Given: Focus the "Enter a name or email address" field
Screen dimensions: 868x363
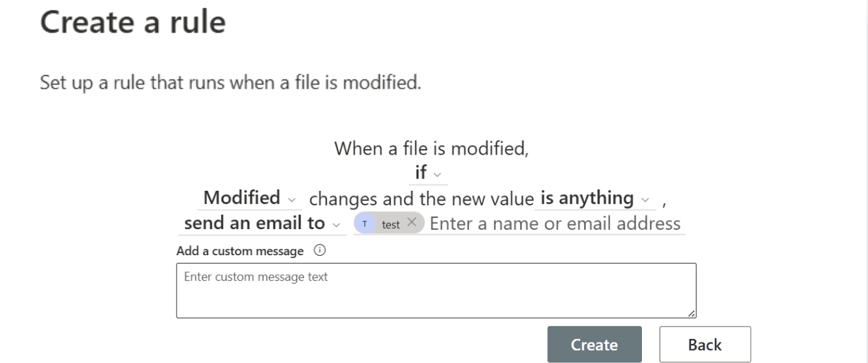Looking at the screenshot, I should tap(555, 224).
